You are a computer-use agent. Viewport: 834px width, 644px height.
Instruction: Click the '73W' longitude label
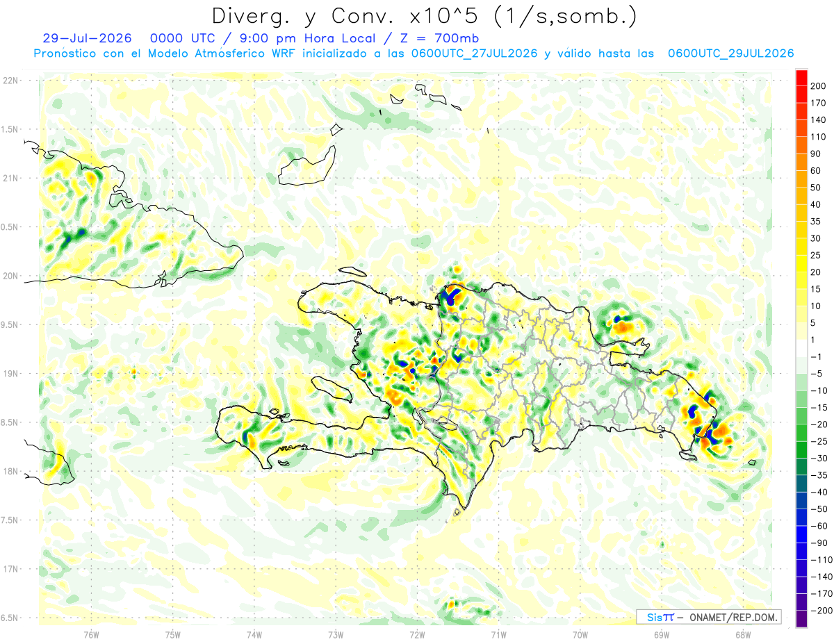tap(336, 634)
